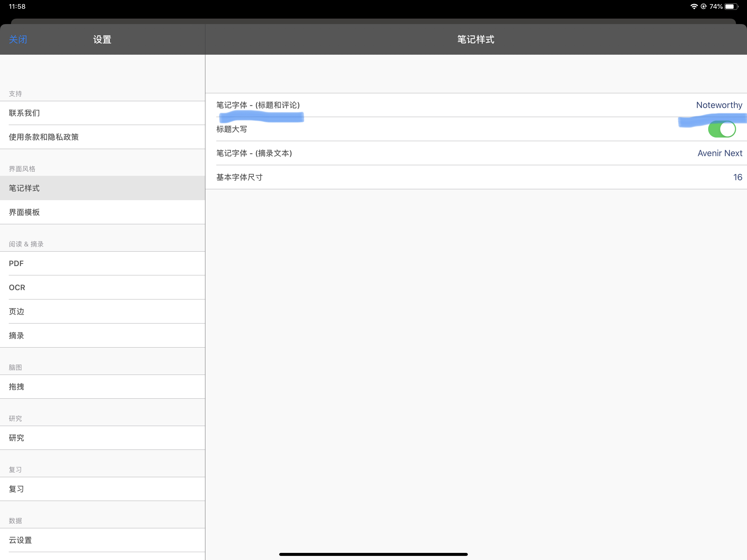Open 拖拽 under 脑图
Screen dimensions: 747x560
(x=102, y=387)
